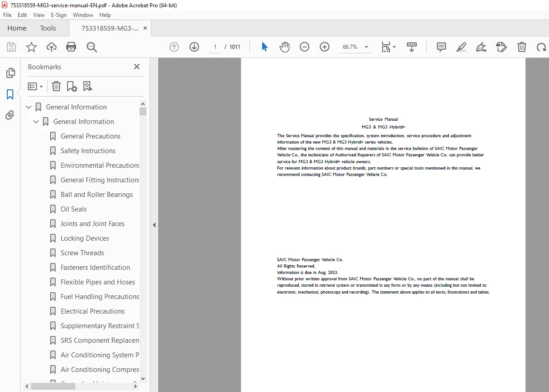
Task: Click the upload to cloud icon
Action: 52,47
